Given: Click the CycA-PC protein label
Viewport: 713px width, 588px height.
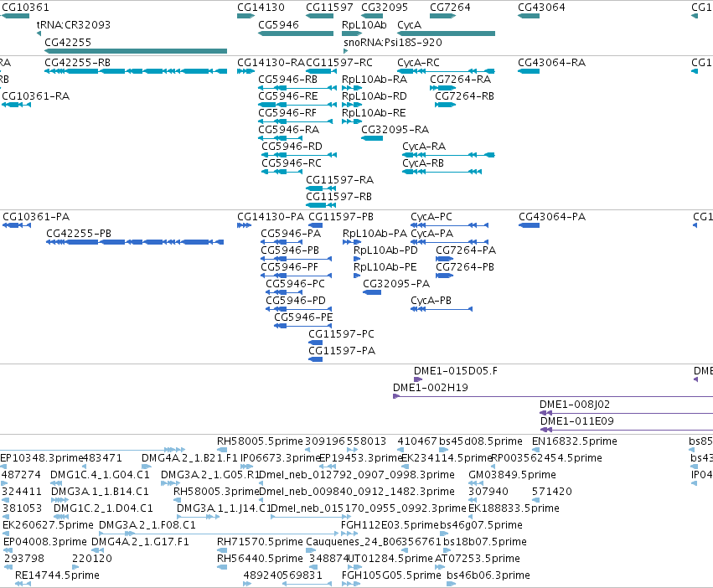Looking at the screenshot, I should [x=431, y=217].
